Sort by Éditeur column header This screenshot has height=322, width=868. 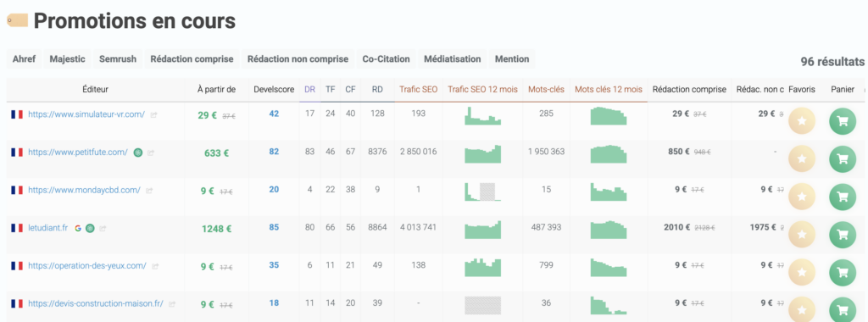95,90
